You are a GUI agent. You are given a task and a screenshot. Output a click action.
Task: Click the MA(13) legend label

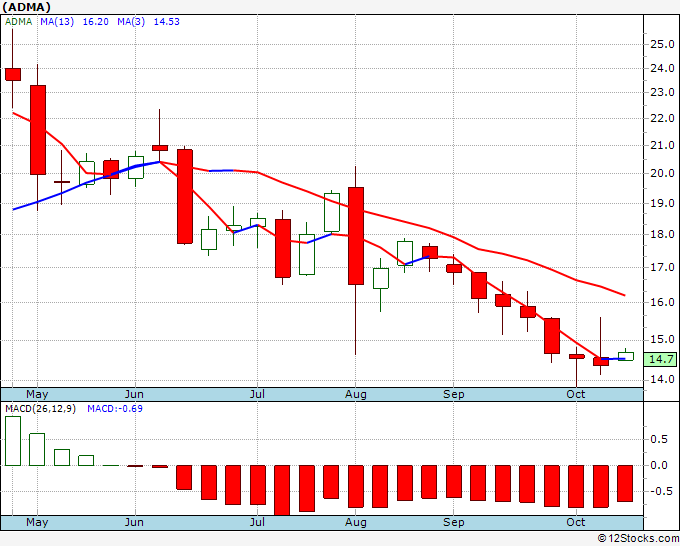click(57, 22)
